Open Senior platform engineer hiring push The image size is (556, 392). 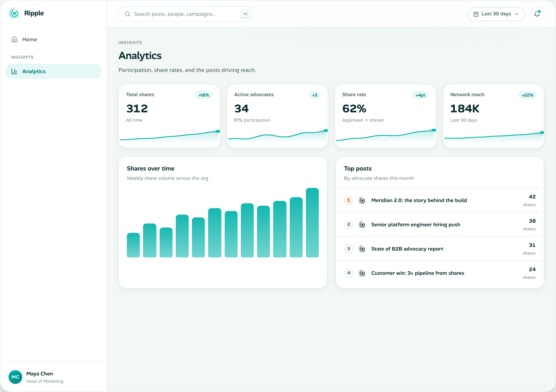point(440,224)
